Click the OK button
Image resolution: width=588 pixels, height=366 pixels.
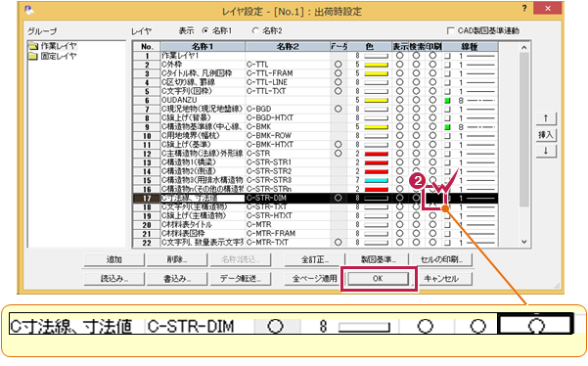point(378,279)
